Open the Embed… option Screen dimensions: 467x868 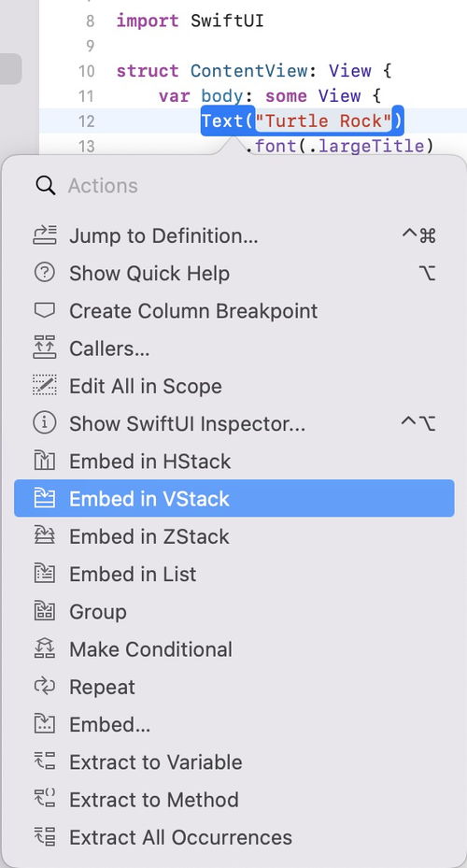pyautogui.click(x=234, y=724)
